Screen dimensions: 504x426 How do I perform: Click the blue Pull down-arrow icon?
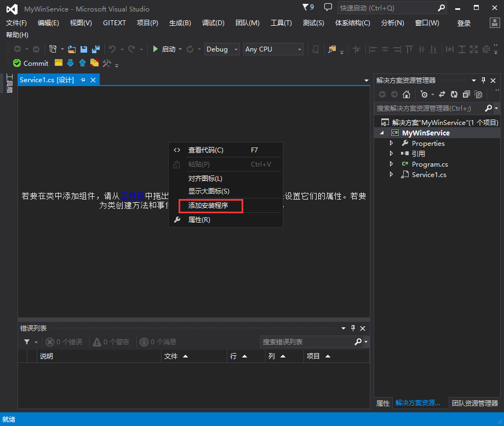pos(70,63)
